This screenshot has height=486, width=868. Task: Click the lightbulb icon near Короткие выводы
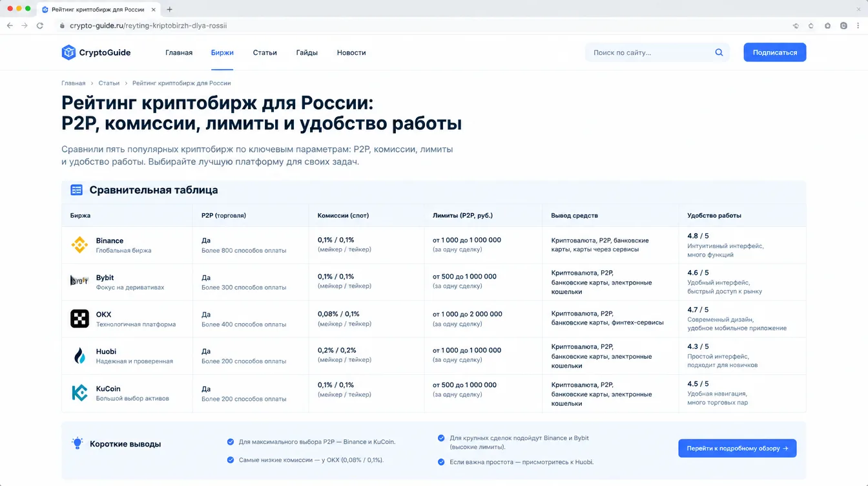point(77,443)
